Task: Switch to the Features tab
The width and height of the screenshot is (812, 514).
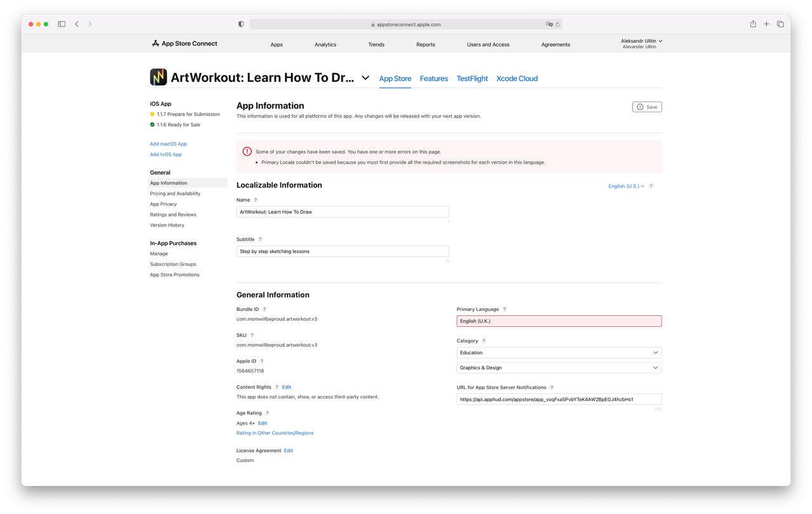Action: pyautogui.click(x=434, y=79)
